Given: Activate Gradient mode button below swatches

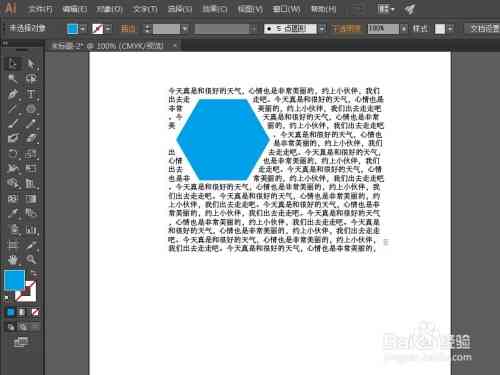Looking at the screenshot, I should tap(22, 312).
